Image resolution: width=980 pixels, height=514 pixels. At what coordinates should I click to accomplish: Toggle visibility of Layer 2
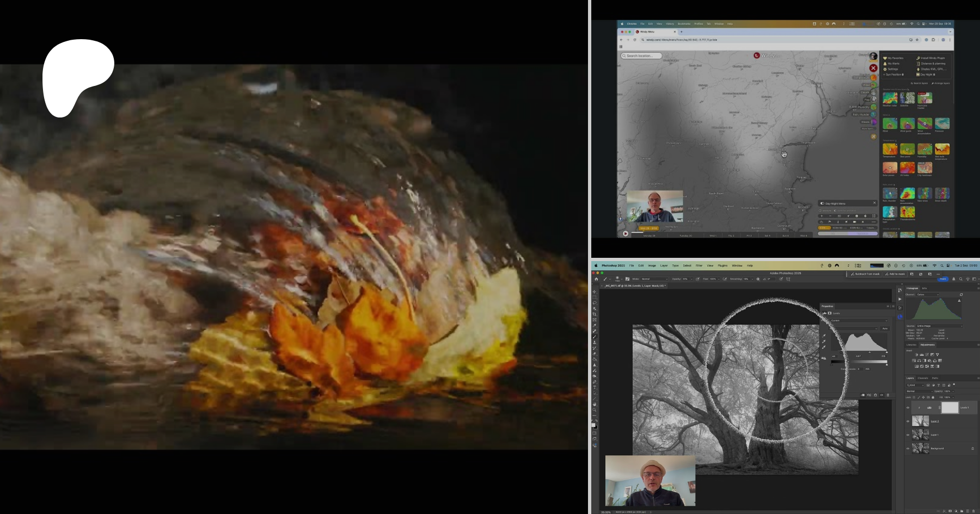(x=908, y=422)
